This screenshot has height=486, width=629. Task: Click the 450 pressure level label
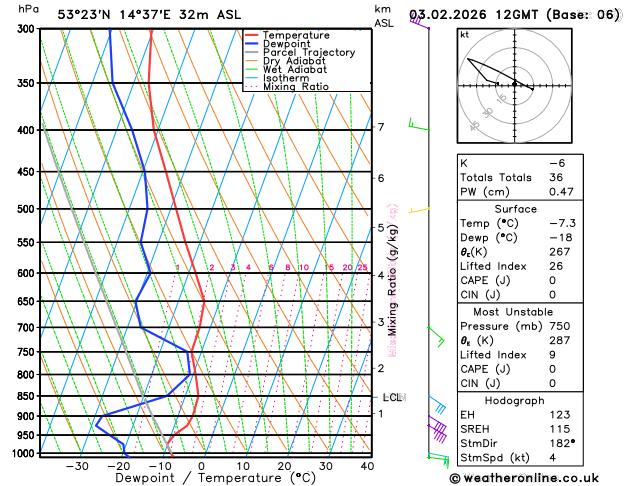point(28,172)
